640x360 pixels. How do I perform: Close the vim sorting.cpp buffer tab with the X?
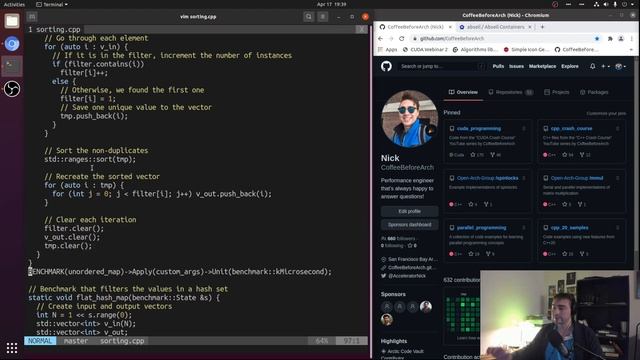(x=361, y=29)
